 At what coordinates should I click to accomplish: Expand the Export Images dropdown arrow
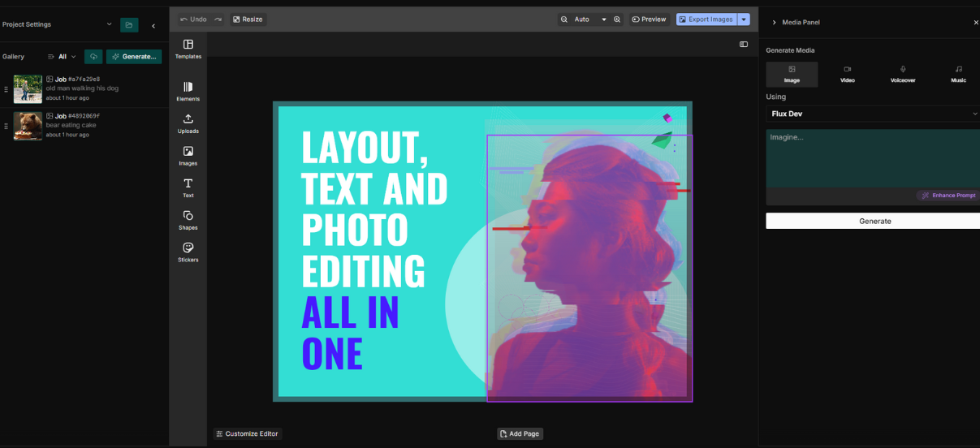click(743, 19)
